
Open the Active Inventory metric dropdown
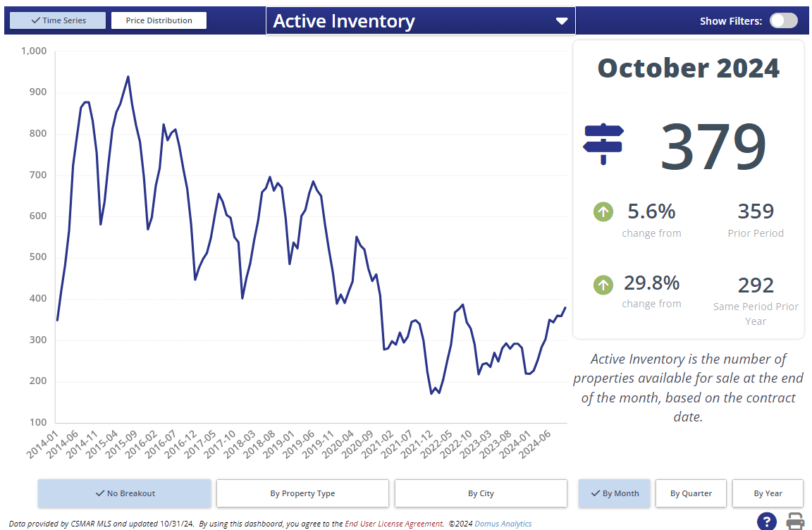420,21
